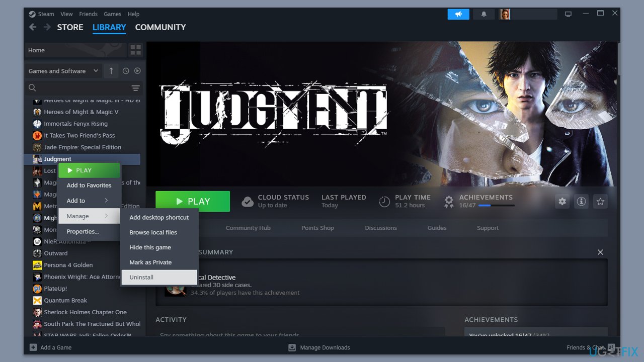This screenshot has width=644, height=362.
Task: Open advanced filter options icon
Action: click(135, 88)
